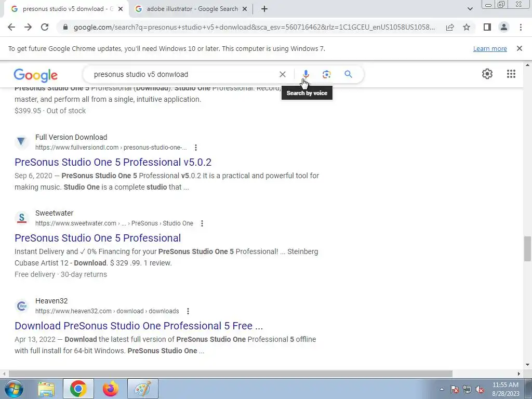Click 'Free delivery · 30-day returns' text
Screen dimensions: 532x399
click(61, 274)
